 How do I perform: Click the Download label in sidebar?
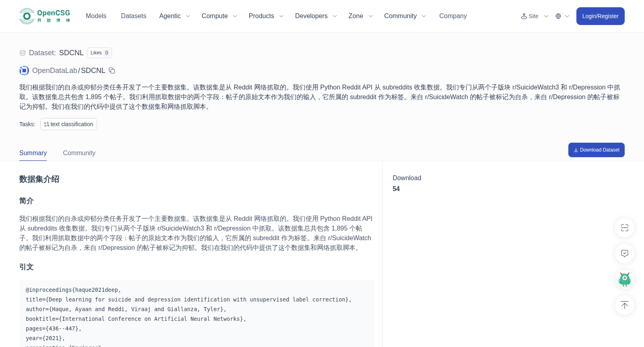(x=407, y=178)
